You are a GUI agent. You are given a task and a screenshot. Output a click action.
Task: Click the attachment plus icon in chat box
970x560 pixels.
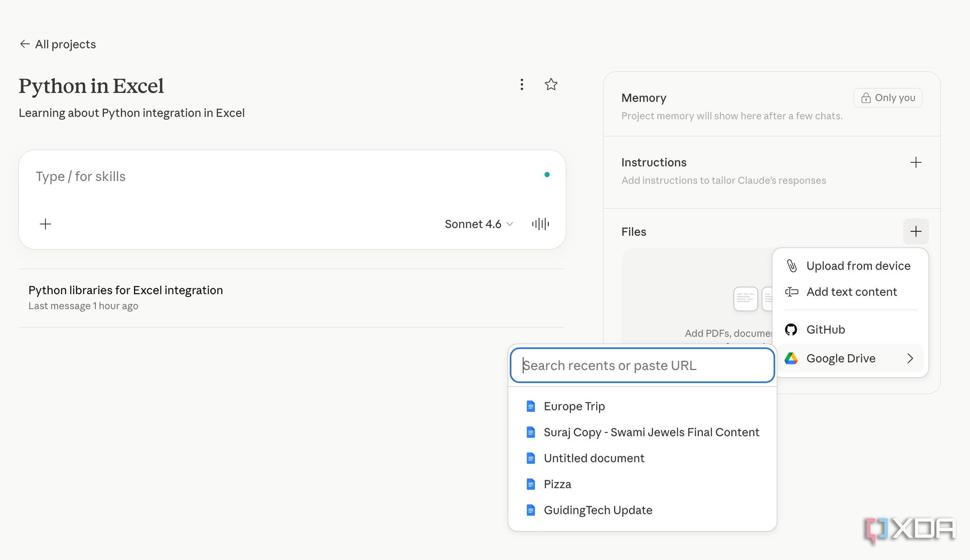(x=45, y=224)
